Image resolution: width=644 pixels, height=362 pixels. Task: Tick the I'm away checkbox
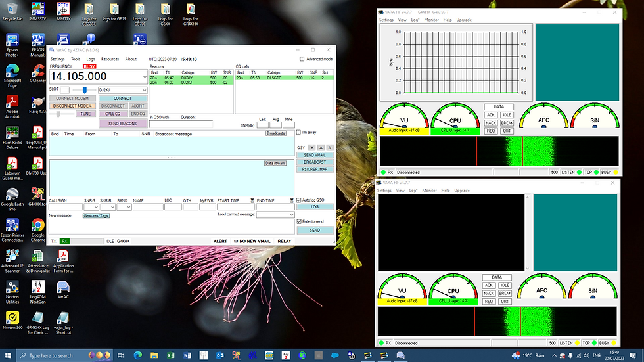click(x=298, y=132)
